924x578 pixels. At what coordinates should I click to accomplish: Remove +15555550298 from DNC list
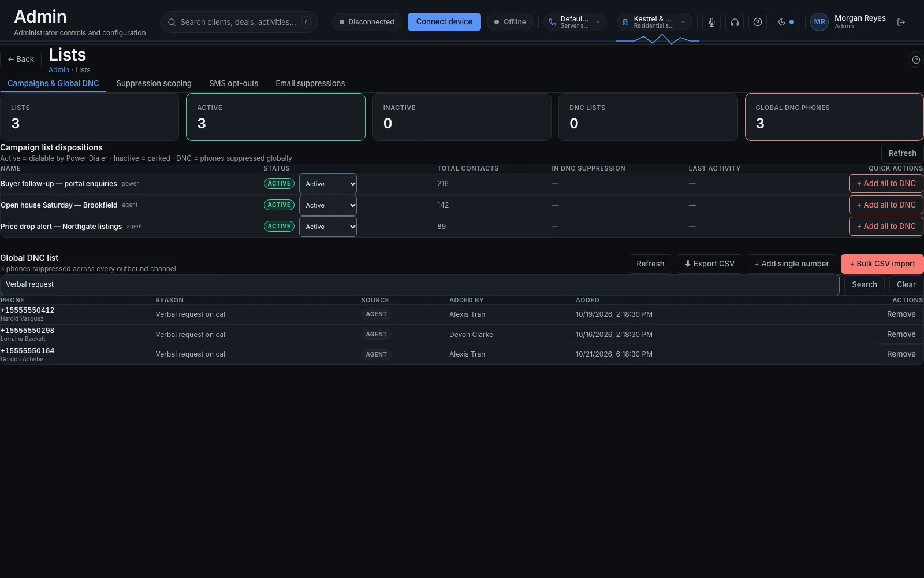click(x=901, y=334)
